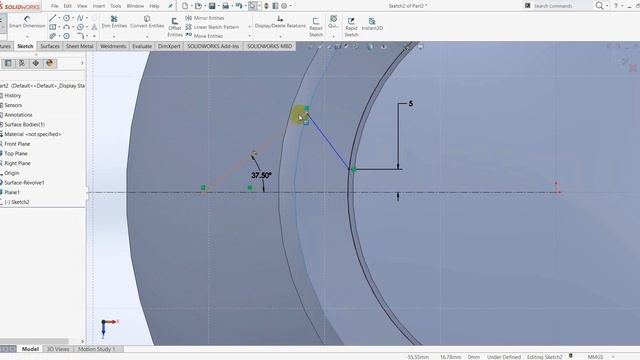Activate the Convert Entities tool
640x360 pixels.
pyautogui.click(x=147, y=22)
